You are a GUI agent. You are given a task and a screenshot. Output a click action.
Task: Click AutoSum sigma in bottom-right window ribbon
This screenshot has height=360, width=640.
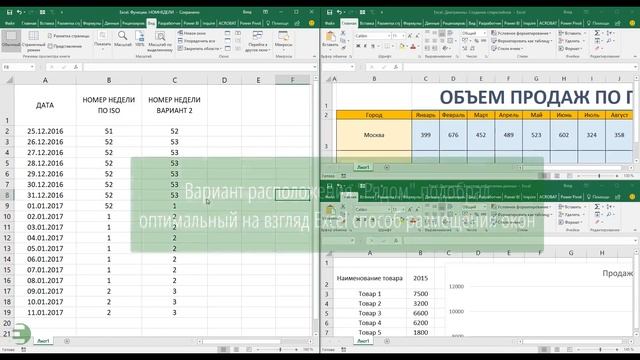pyautogui.click(x=597, y=207)
